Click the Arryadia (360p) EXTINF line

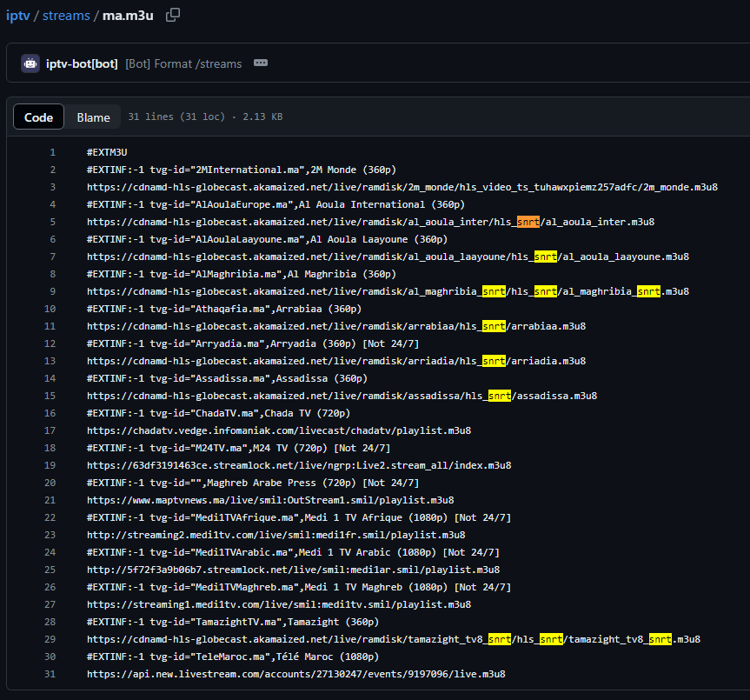(253, 343)
